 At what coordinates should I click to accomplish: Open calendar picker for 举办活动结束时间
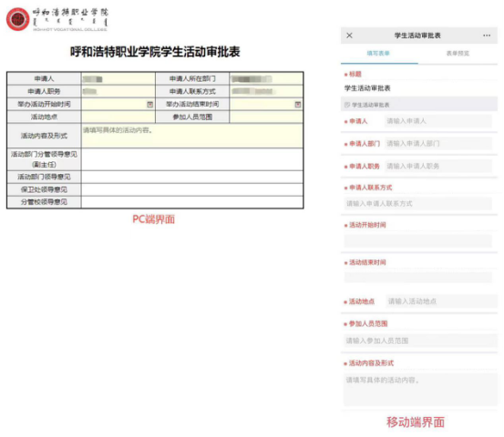pyautogui.click(x=298, y=105)
